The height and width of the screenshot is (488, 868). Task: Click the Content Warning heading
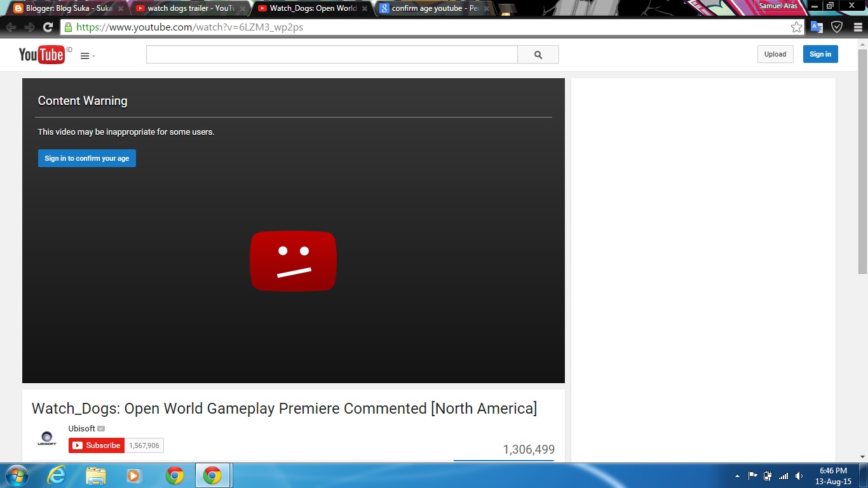pos(83,101)
